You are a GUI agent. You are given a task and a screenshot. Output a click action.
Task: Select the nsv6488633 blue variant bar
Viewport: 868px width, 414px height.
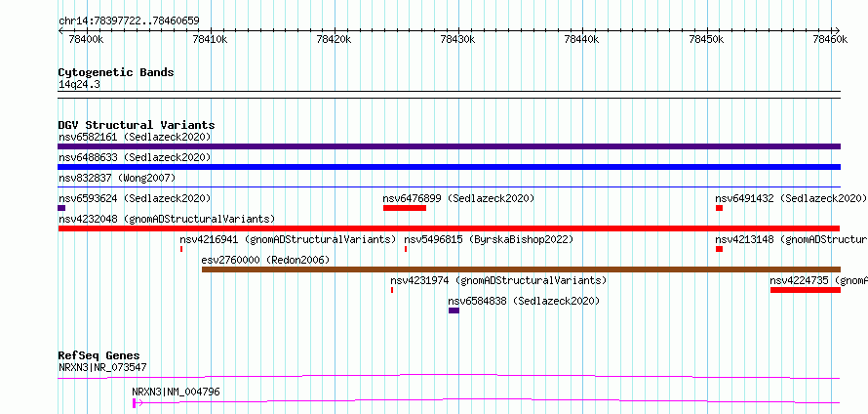point(449,167)
